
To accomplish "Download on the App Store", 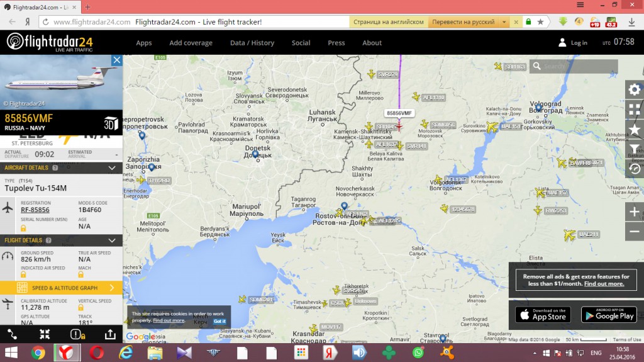I will click(543, 315).
